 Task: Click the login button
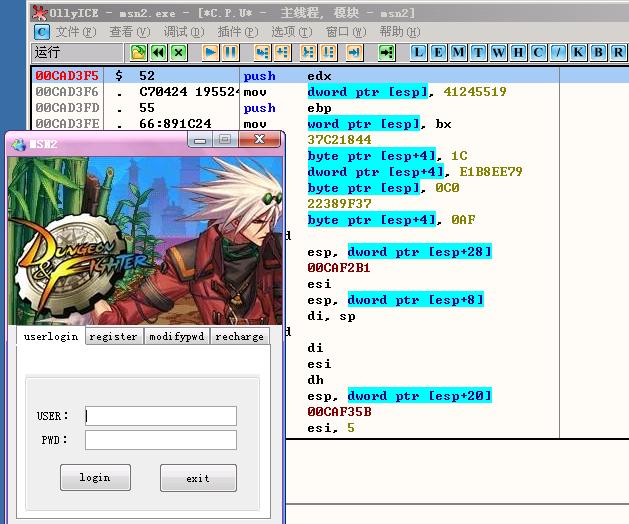[x=95, y=477]
